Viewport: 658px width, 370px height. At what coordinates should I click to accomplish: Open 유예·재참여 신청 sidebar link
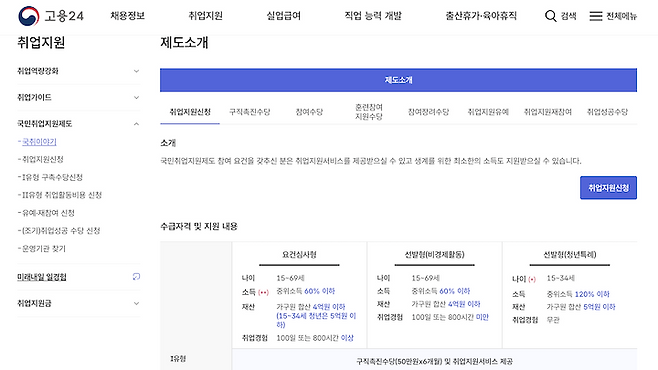tap(48, 213)
